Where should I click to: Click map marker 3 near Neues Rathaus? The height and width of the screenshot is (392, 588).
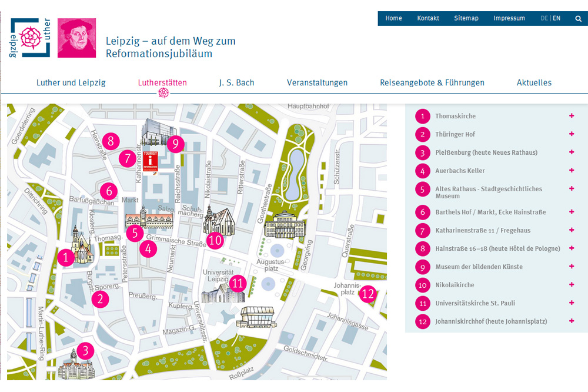85,351
